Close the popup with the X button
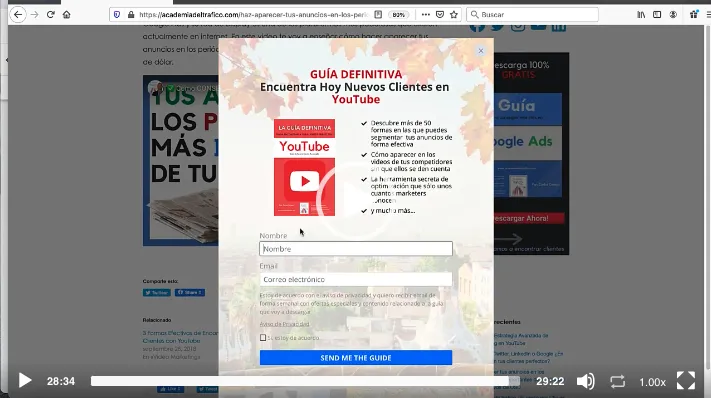This screenshot has width=711, height=398. (481, 51)
